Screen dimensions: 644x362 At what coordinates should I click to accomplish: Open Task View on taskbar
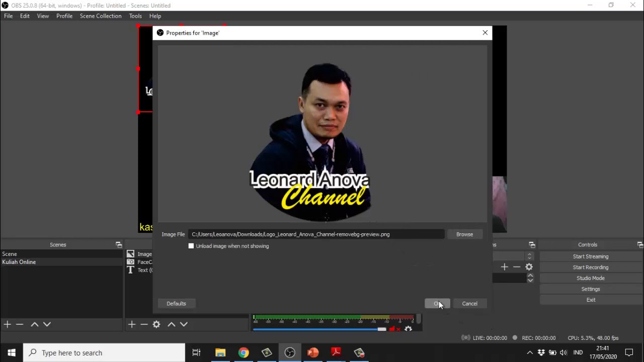tap(197, 352)
